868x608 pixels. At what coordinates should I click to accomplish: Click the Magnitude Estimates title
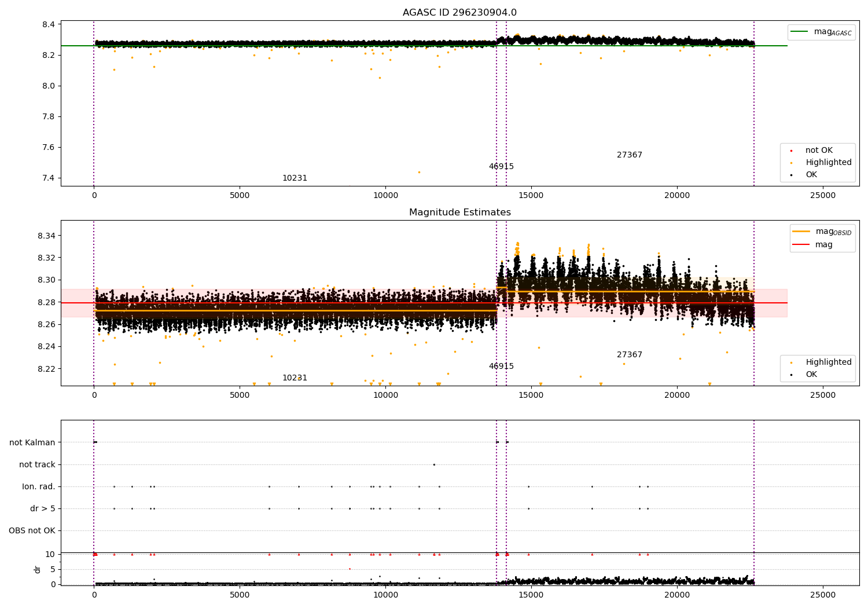click(x=460, y=213)
